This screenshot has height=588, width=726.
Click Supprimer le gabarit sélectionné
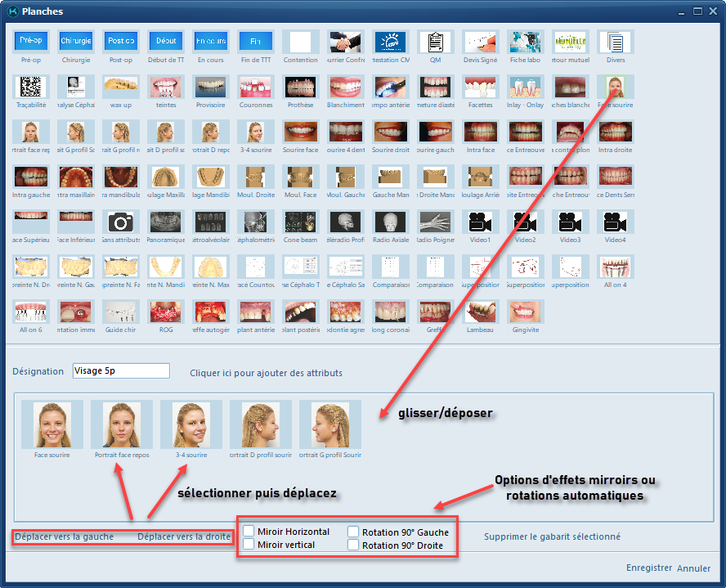552,536
